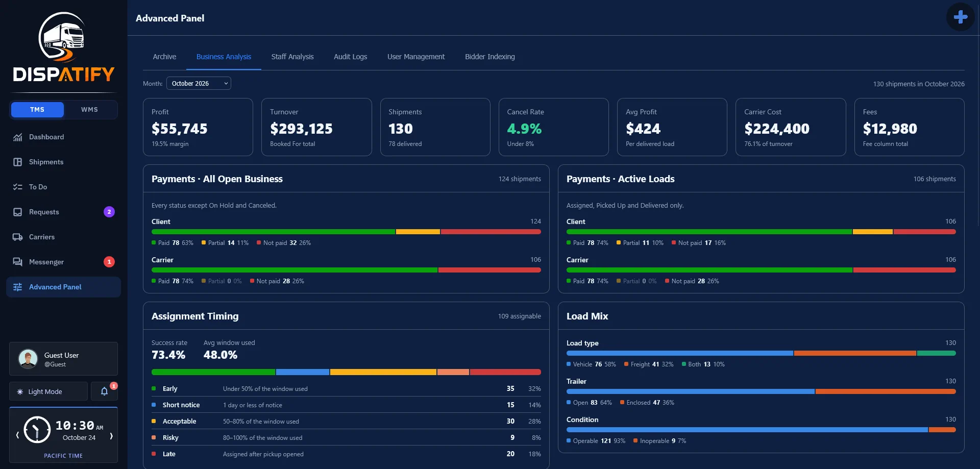Click the Dispatify truck logo
The height and width of the screenshot is (469, 980).
coord(63,47)
